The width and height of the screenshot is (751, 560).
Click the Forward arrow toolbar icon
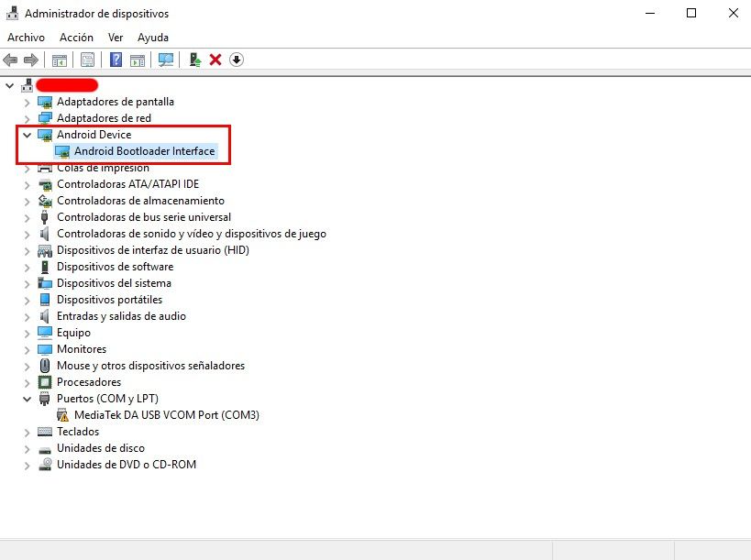[30, 60]
